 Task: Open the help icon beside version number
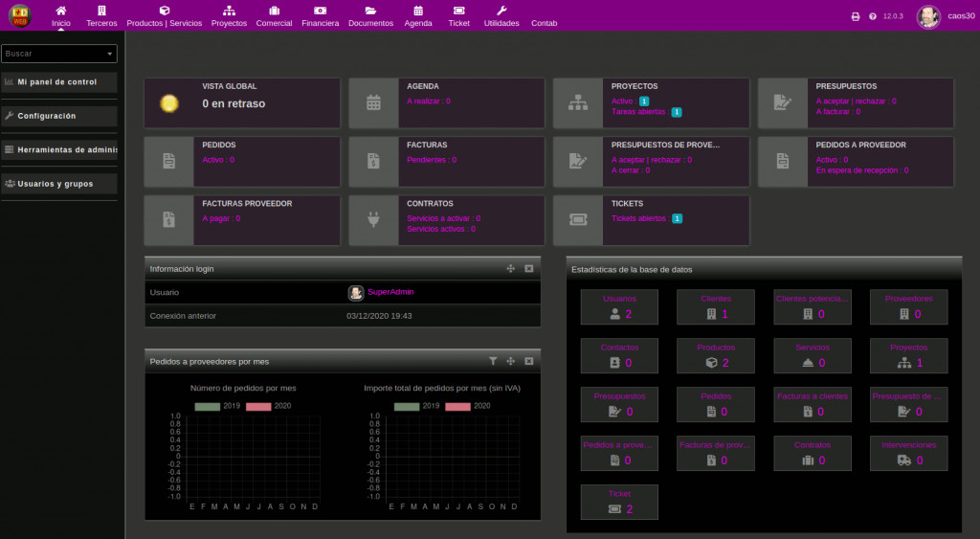click(873, 16)
